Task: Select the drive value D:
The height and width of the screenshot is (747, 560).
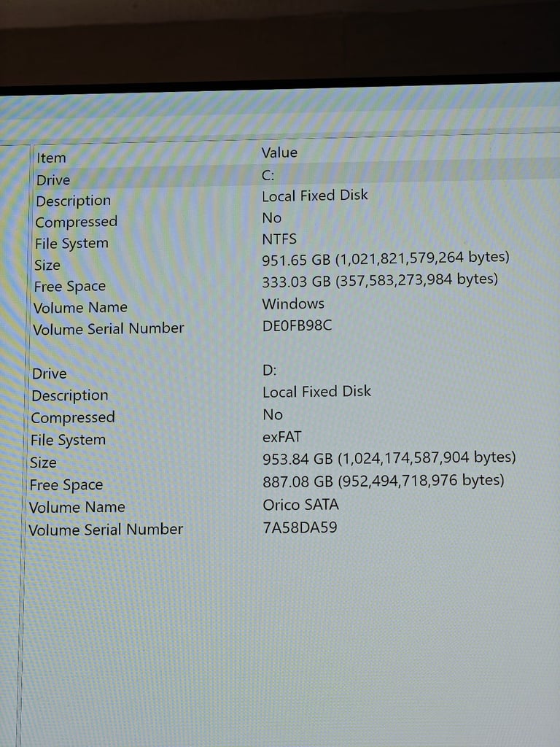Action: pyautogui.click(x=270, y=370)
